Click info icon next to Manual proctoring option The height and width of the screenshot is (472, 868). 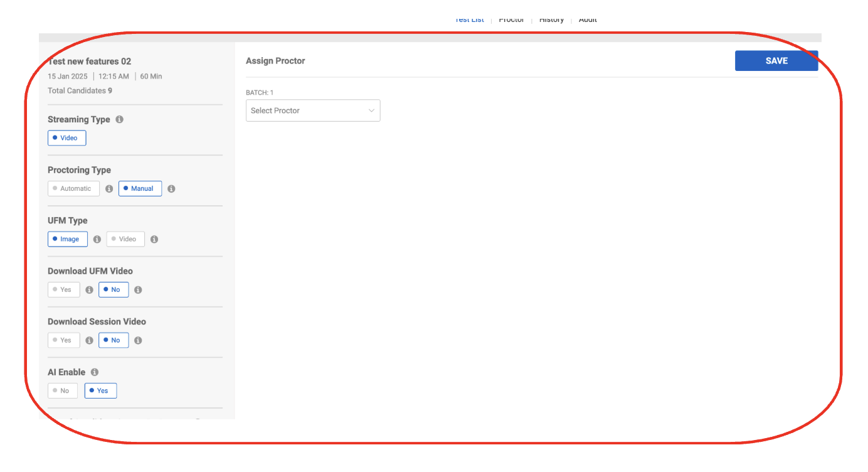pyautogui.click(x=171, y=189)
